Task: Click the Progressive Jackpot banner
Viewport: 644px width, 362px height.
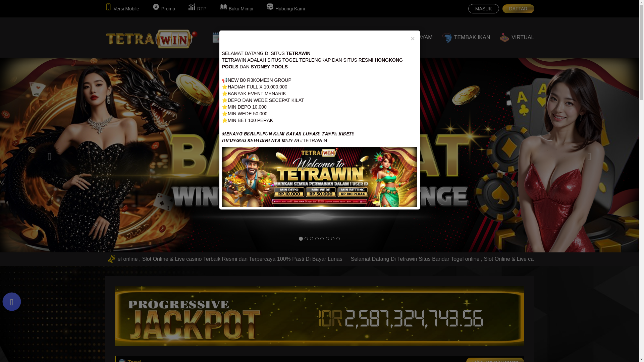Action: [x=319, y=316]
